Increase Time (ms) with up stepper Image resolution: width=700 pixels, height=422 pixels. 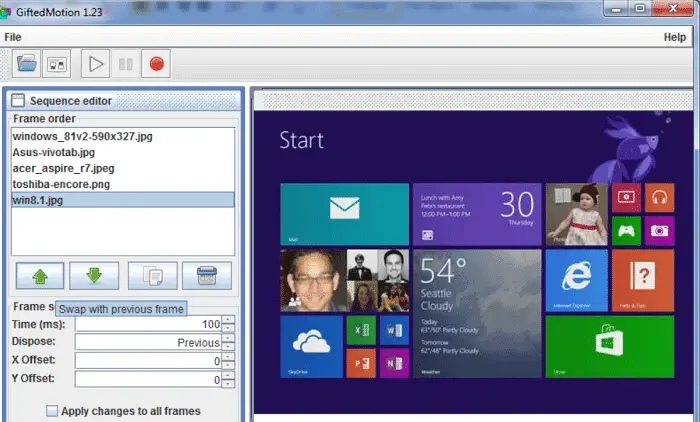[228, 320]
